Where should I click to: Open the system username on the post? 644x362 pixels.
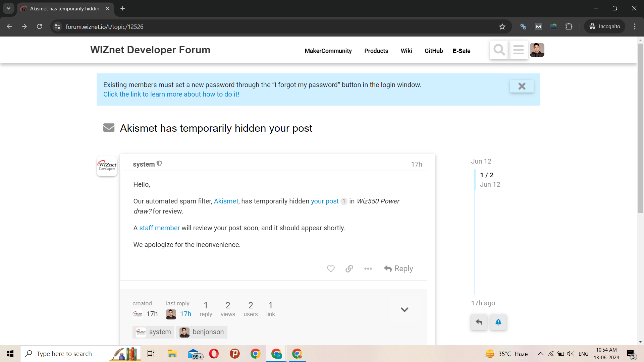tap(144, 164)
